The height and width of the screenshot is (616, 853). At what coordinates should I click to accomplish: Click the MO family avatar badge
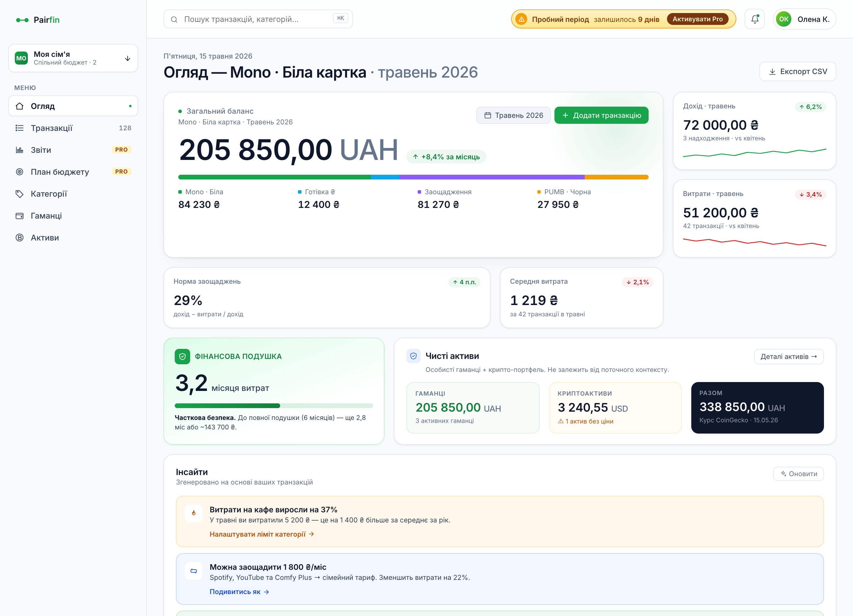coord(21,58)
